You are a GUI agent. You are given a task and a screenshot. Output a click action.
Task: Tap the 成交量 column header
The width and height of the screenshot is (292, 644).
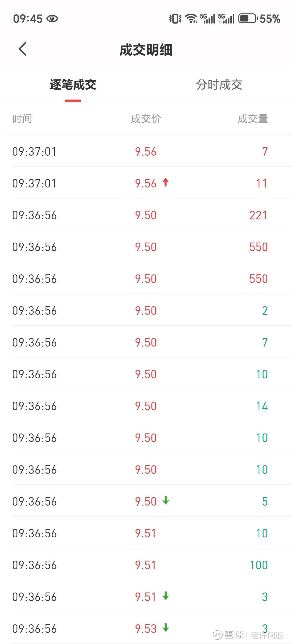pyautogui.click(x=252, y=119)
